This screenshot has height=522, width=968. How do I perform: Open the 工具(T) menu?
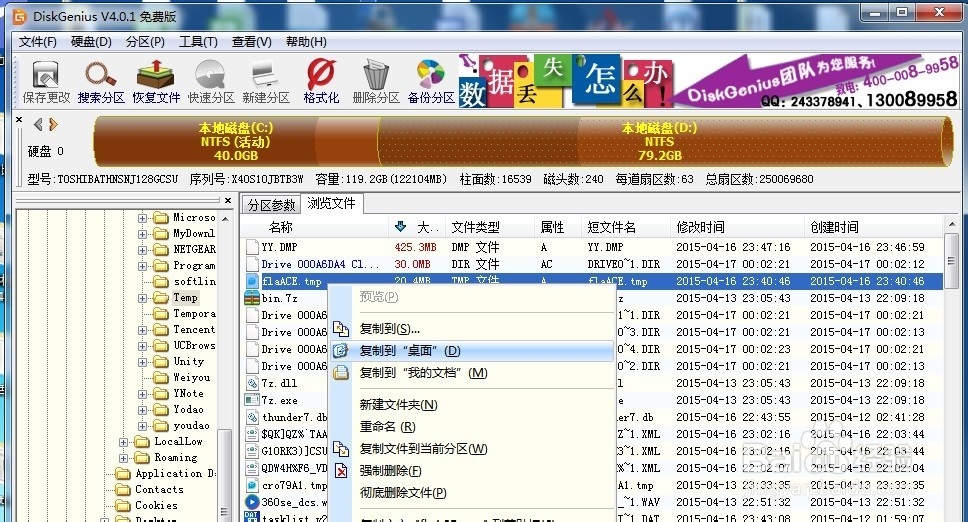point(198,41)
